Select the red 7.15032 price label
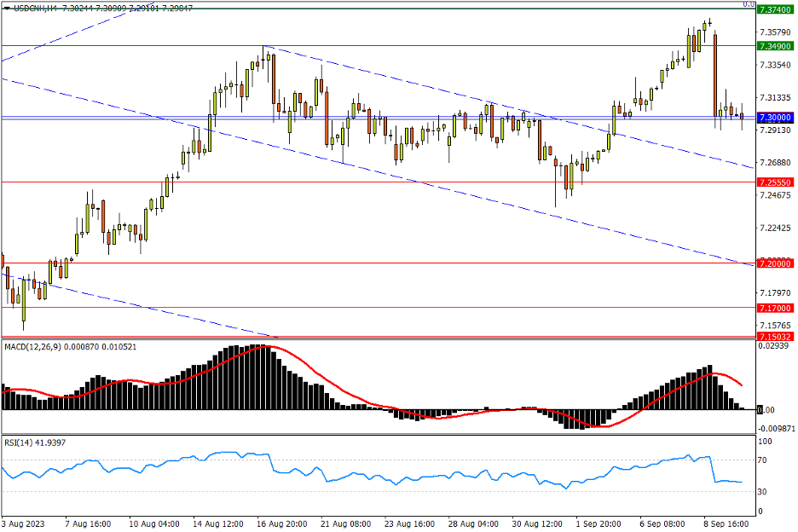The width and height of the screenshot is (798, 532). pos(775,337)
